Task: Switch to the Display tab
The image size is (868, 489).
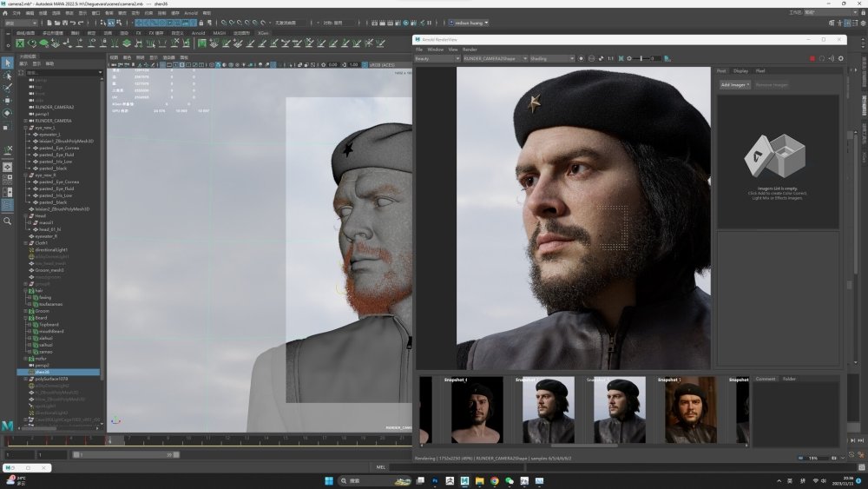Action: click(x=740, y=71)
